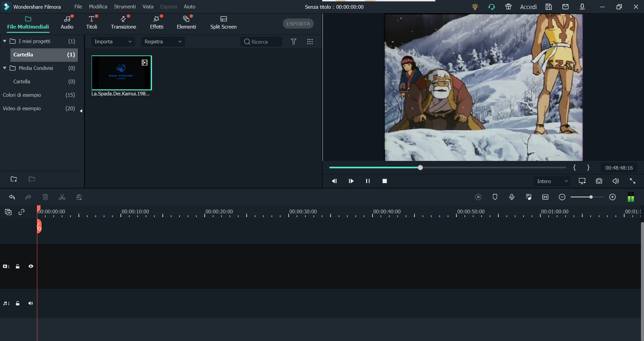Open the Registra dropdown

(163, 42)
